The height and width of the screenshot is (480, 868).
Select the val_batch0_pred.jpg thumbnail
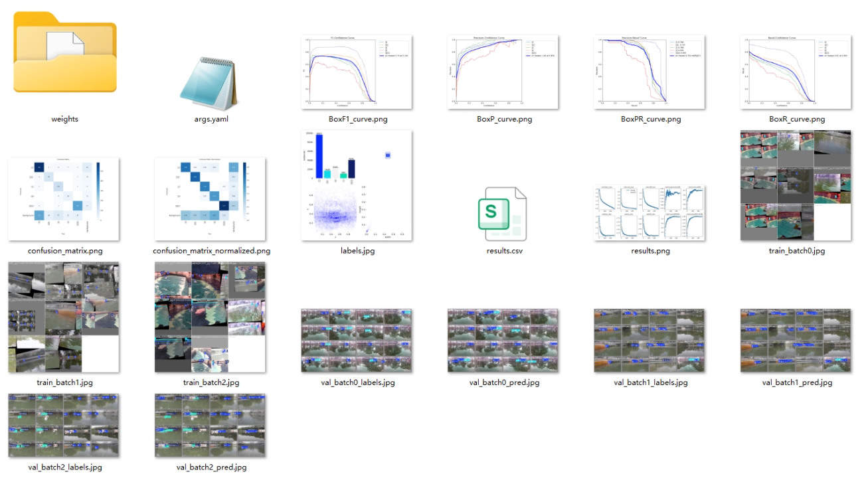coord(503,340)
